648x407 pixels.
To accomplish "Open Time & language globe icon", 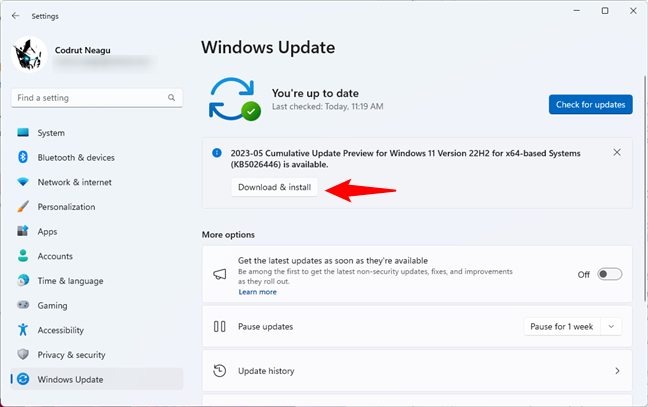I will (23, 281).
